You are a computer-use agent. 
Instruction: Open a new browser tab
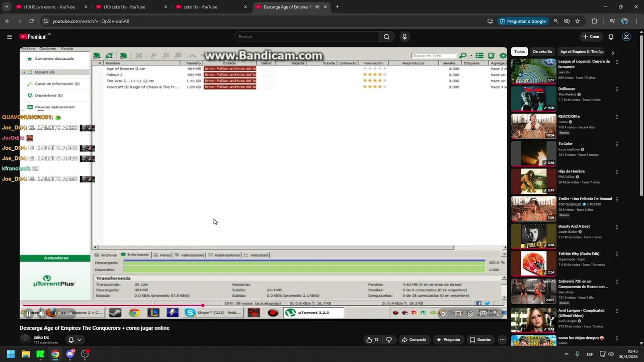337,7
